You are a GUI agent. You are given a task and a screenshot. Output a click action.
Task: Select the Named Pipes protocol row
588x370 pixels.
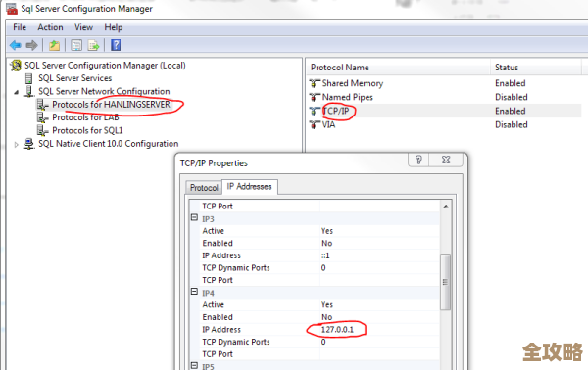point(445,97)
